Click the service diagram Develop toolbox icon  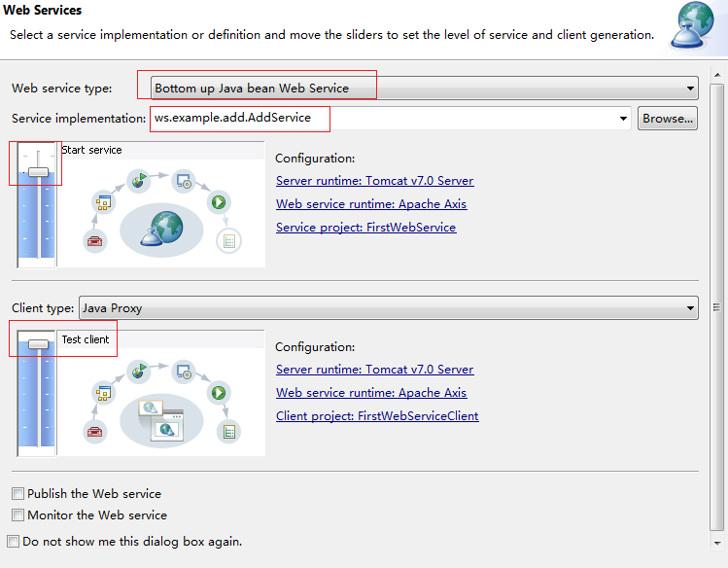click(94, 241)
